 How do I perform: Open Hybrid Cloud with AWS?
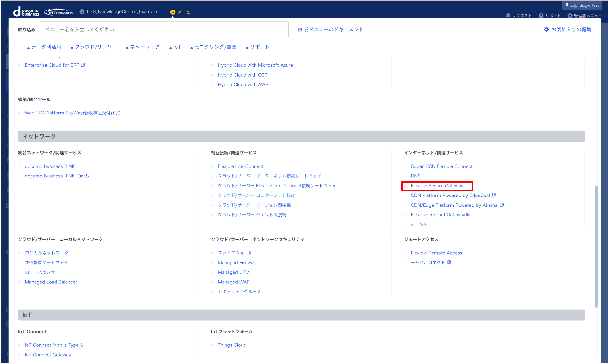(243, 84)
